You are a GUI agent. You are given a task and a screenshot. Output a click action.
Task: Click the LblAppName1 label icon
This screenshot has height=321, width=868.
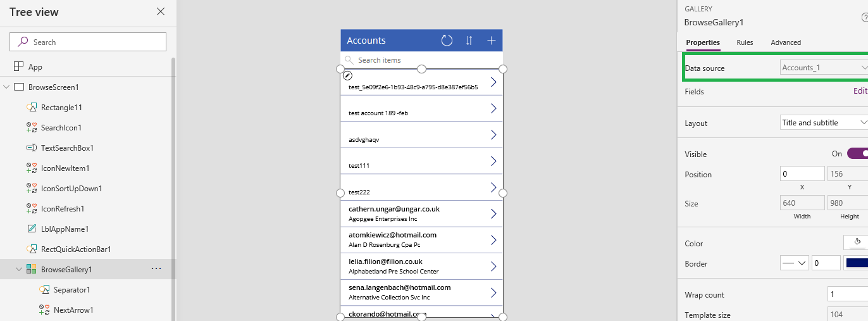32,229
